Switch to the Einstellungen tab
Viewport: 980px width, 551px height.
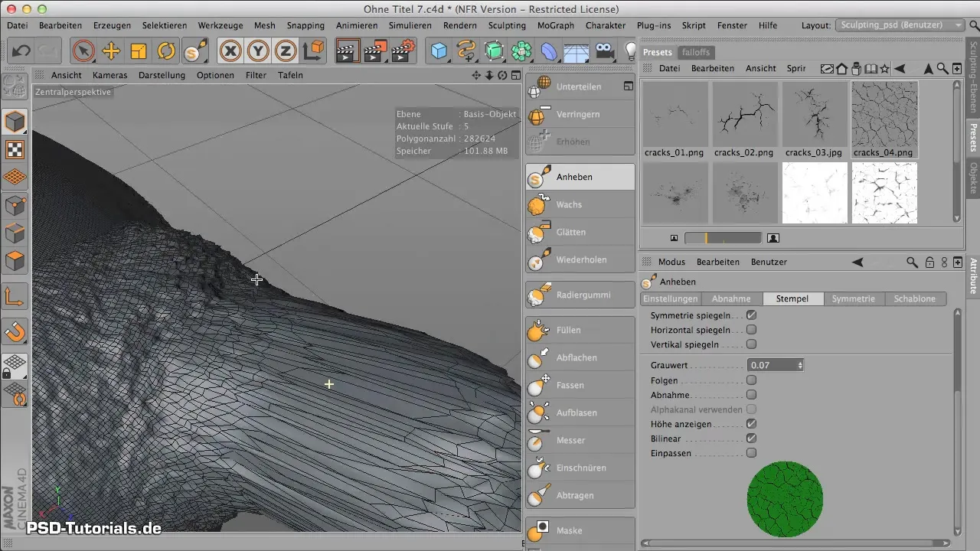click(x=670, y=298)
